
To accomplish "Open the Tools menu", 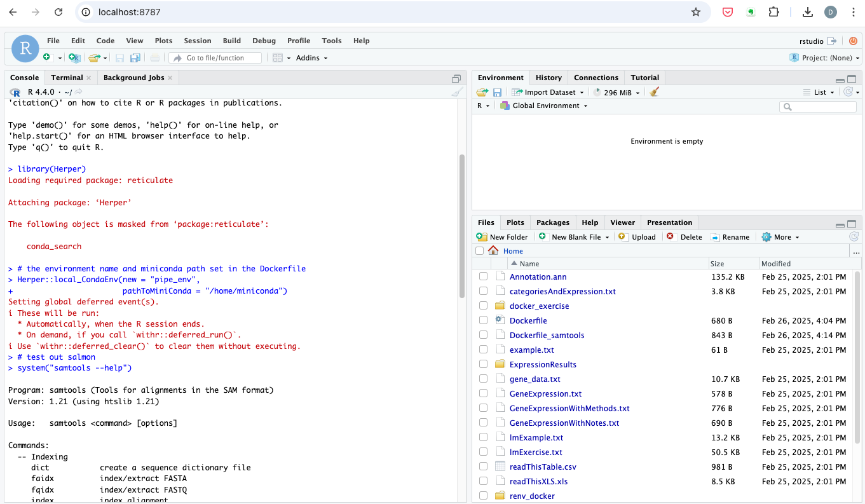I will [332, 41].
